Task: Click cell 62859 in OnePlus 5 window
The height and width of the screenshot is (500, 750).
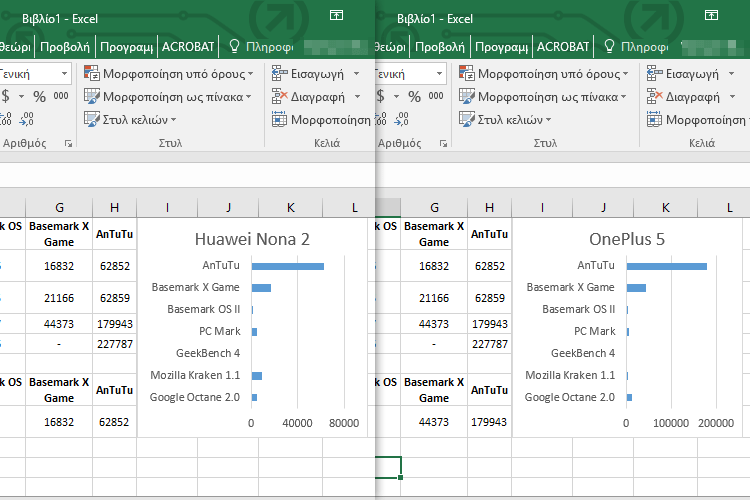Action: click(x=490, y=298)
